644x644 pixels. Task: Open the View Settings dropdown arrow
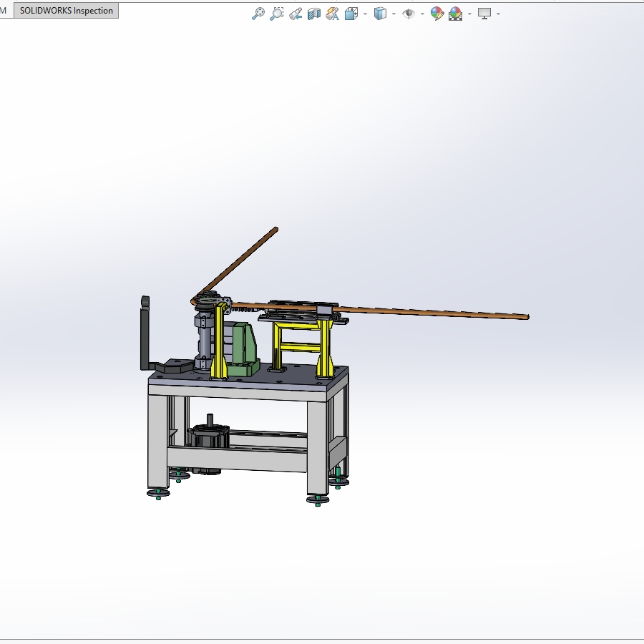(x=499, y=14)
